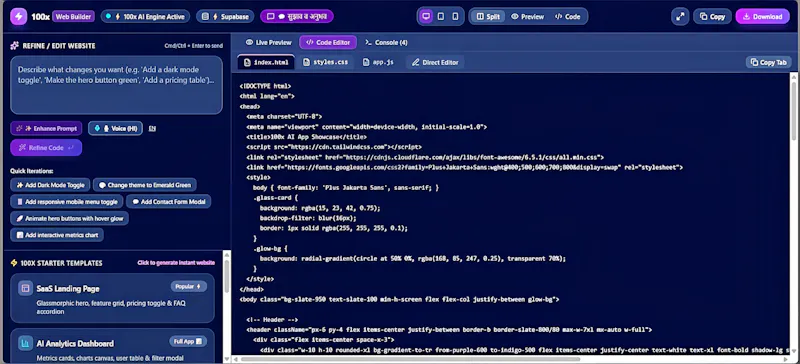Select the app.js file tab
Viewport: 800px width, 364px height.
378,62
